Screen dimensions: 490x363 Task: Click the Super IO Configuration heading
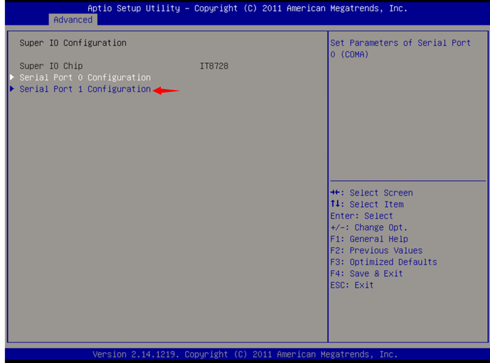(73, 43)
